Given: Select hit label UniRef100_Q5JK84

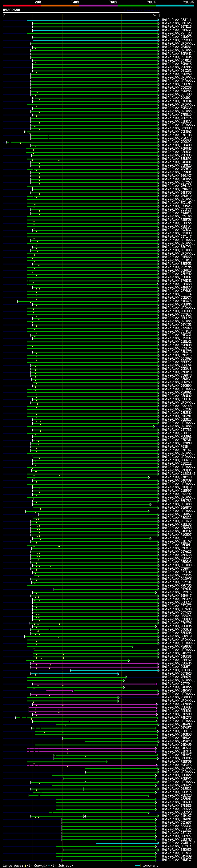Looking at the screenshot, I should point(177,47).
